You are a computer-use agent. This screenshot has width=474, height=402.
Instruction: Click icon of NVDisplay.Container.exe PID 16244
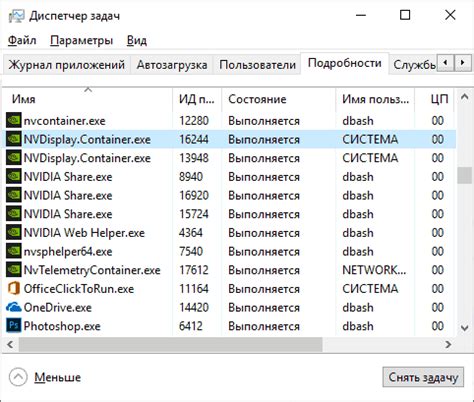click(14, 139)
